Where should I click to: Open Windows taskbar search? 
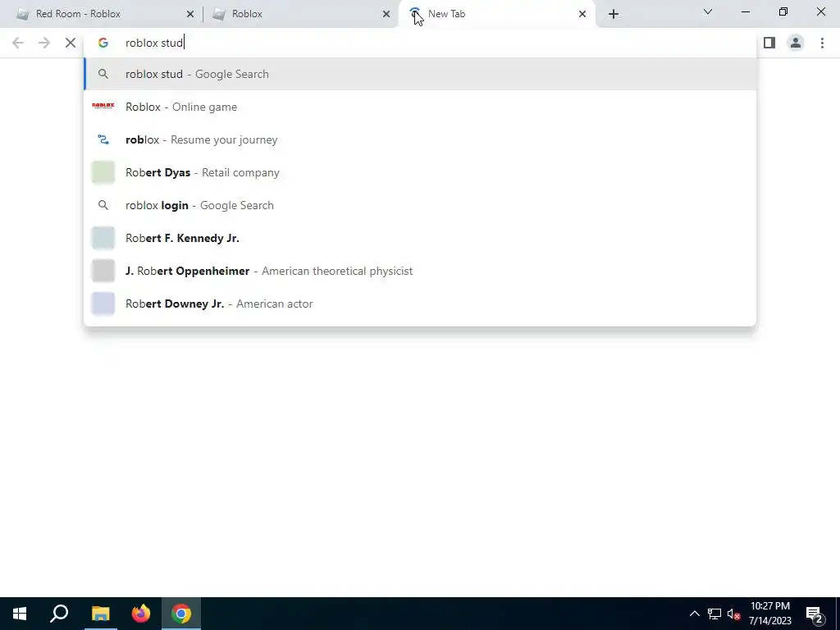coord(59,614)
